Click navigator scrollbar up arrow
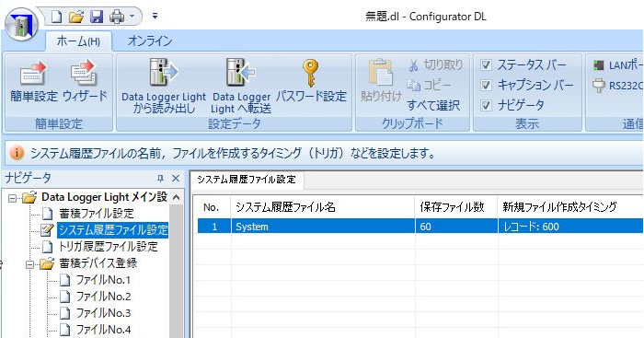Image resolution: width=644 pixels, height=338 pixels. 177,197
